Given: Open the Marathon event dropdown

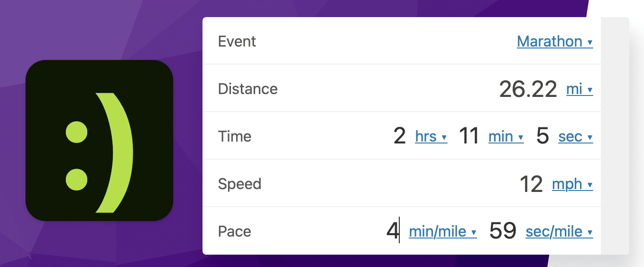Looking at the screenshot, I should click(554, 42).
